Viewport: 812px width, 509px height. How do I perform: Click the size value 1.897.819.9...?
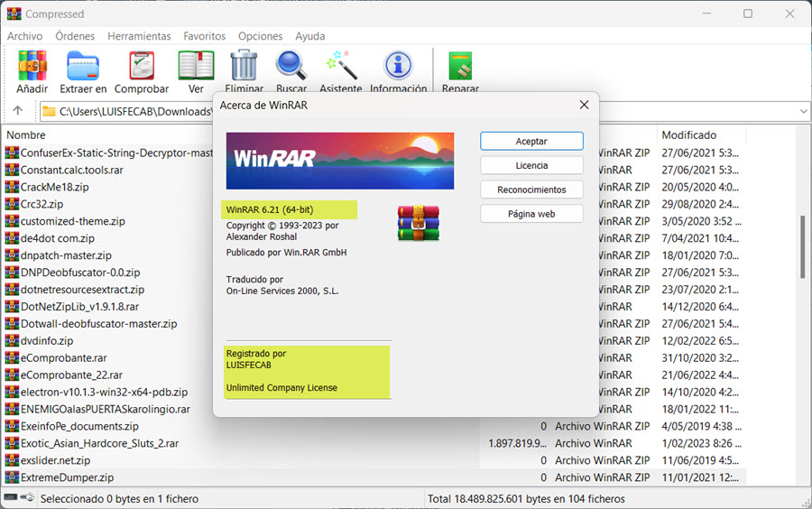click(x=517, y=443)
